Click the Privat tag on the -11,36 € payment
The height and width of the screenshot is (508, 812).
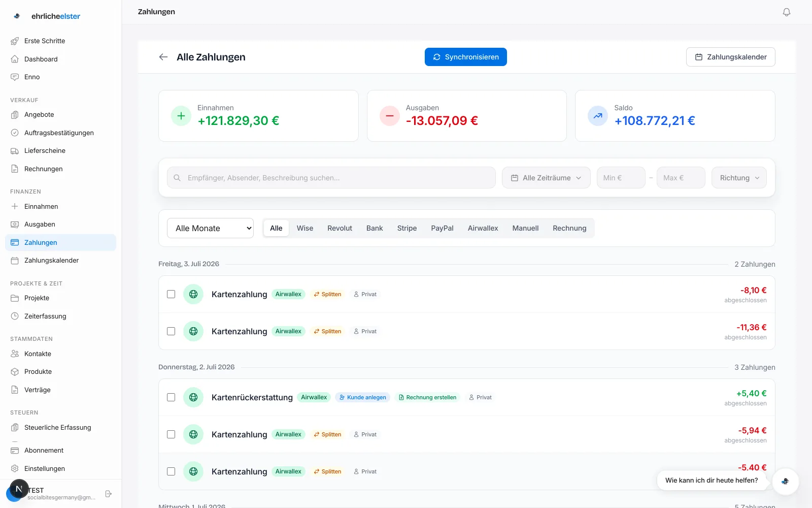365,331
